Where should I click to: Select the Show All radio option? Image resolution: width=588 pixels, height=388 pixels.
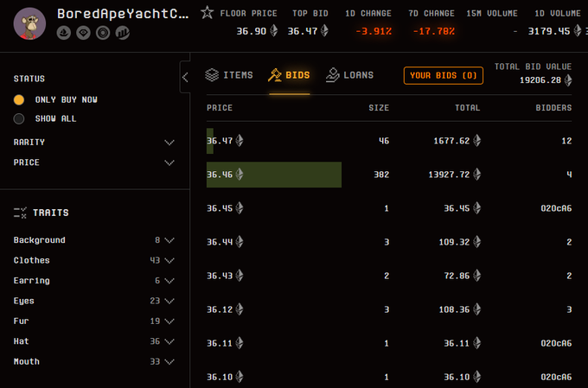[19, 119]
